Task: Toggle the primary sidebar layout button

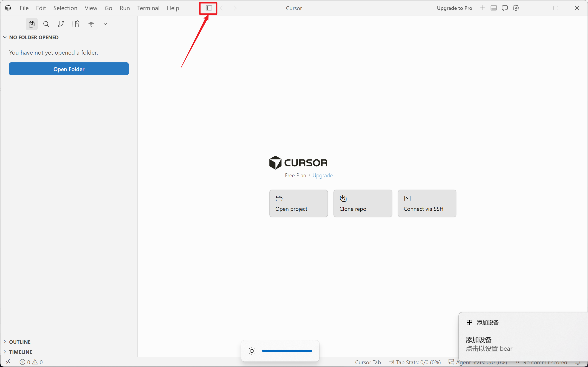Action: pos(209,8)
